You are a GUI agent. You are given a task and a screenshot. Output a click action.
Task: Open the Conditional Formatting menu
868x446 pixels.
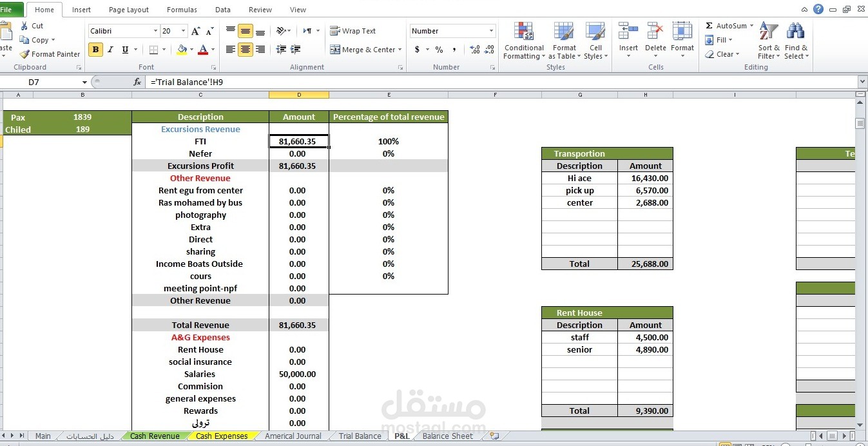(x=524, y=41)
